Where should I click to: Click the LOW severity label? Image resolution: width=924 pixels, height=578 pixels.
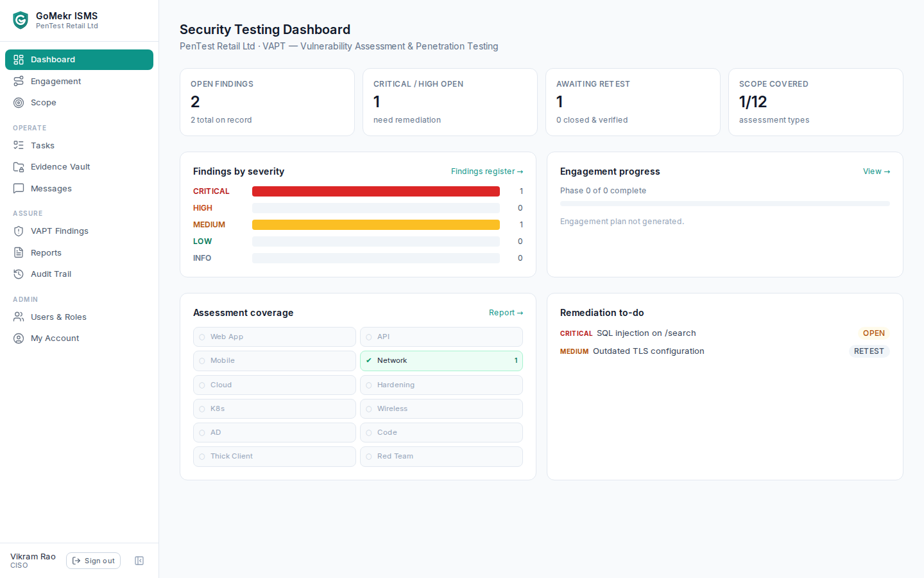coord(202,241)
